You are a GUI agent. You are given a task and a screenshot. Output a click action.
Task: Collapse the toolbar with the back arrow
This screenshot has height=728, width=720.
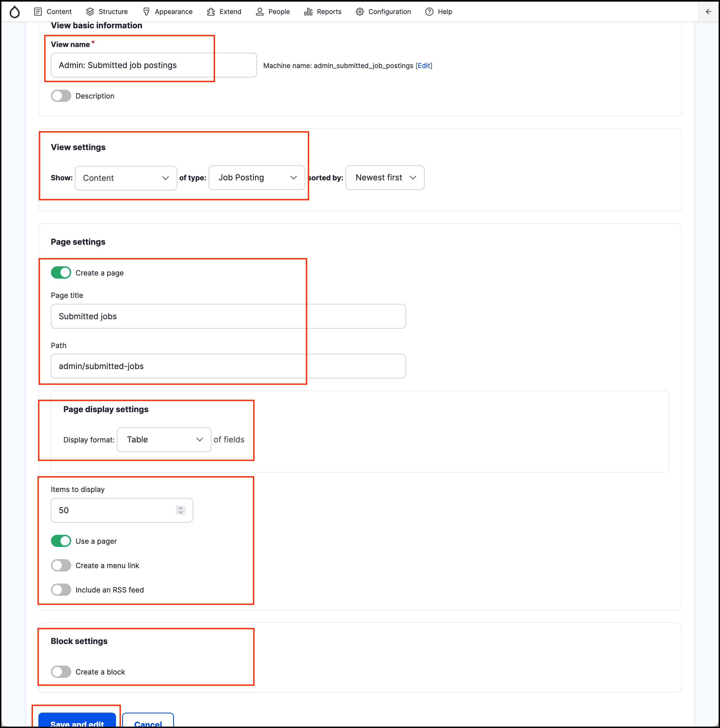[x=708, y=12]
